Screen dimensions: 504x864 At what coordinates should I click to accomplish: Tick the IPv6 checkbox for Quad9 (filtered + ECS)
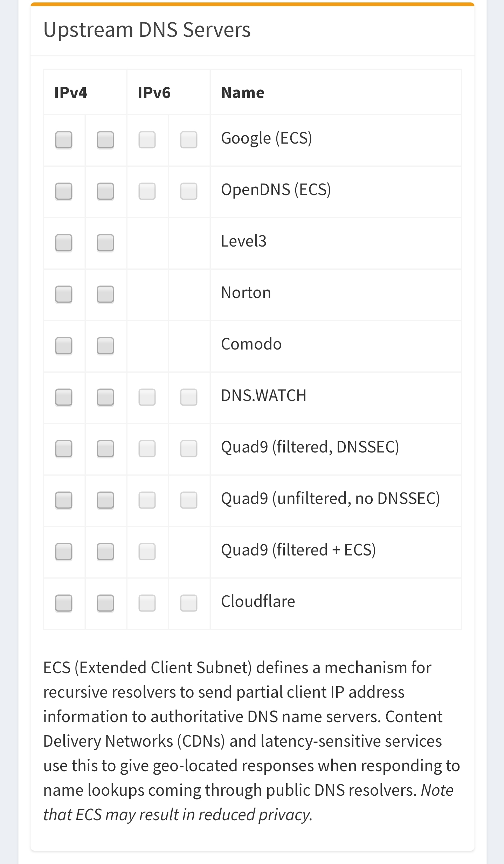point(147,552)
